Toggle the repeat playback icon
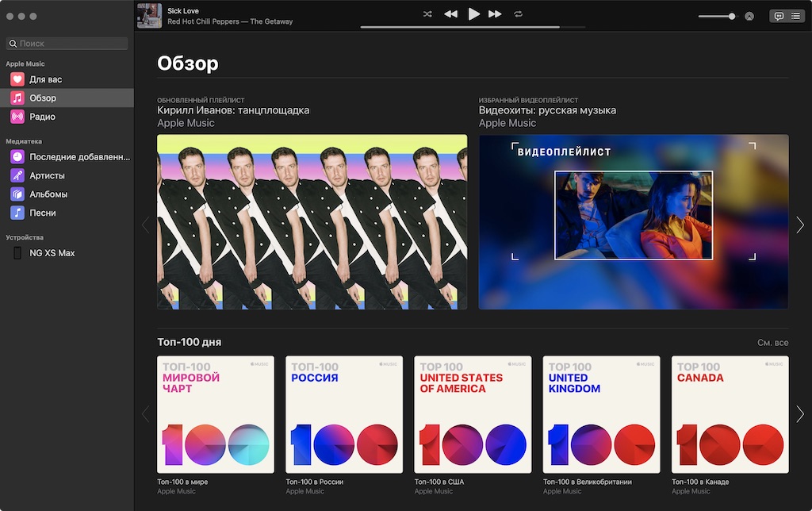The width and height of the screenshot is (812, 511). tap(518, 14)
